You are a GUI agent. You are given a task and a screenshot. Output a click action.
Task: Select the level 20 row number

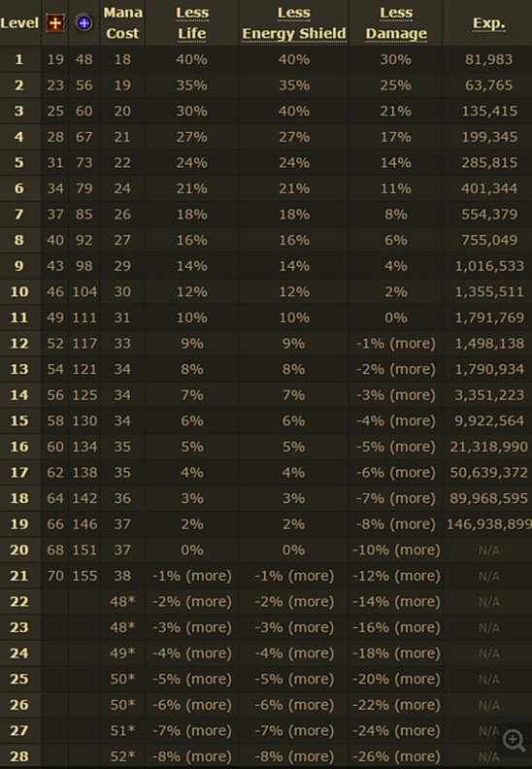click(x=19, y=550)
